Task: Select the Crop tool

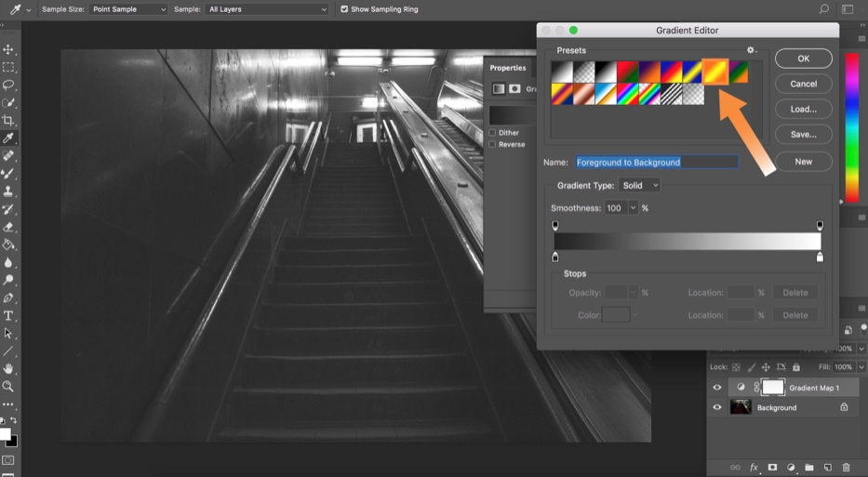Action: 8,121
